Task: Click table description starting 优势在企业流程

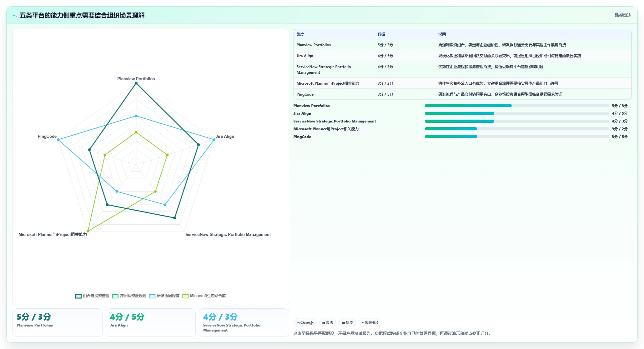Action: coord(491,67)
